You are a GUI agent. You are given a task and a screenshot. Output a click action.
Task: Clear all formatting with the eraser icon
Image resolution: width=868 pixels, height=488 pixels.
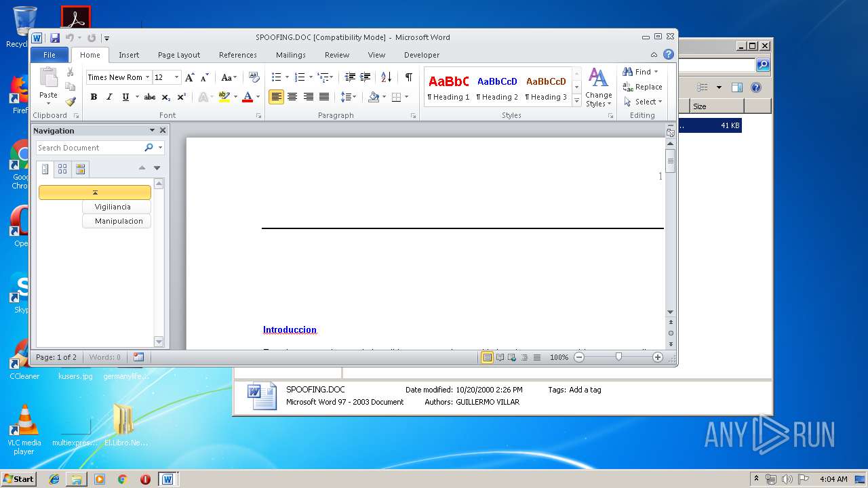[254, 77]
